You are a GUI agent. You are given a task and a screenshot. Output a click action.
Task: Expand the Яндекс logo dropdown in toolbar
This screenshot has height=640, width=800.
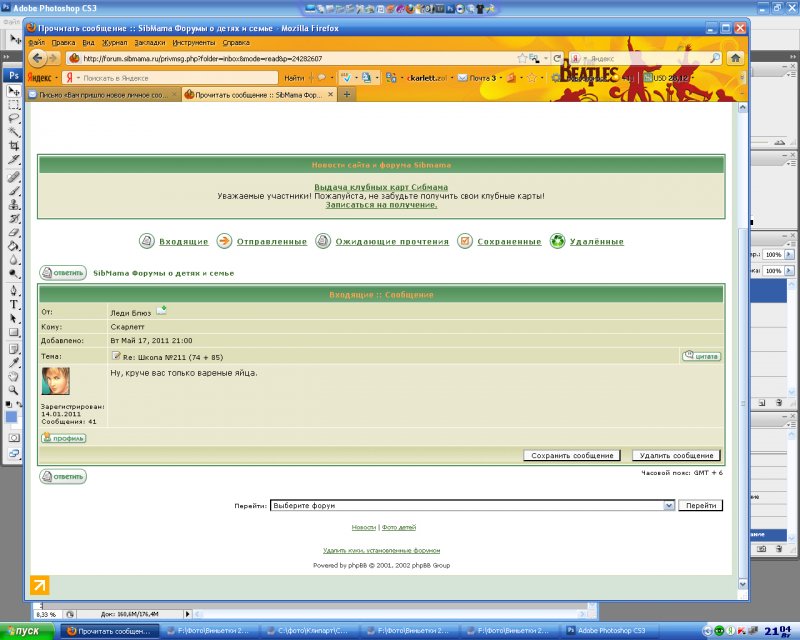[x=56, y=78]
